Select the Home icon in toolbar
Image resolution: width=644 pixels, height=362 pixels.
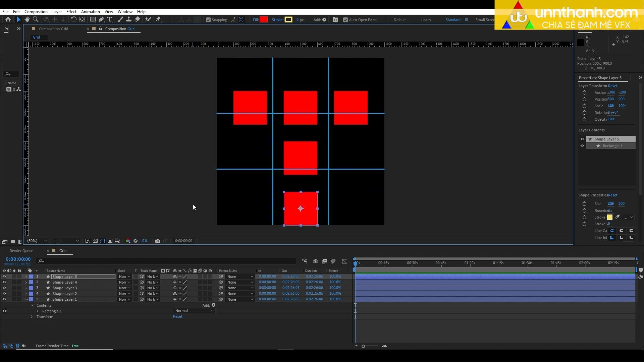[x=8, y=19]
